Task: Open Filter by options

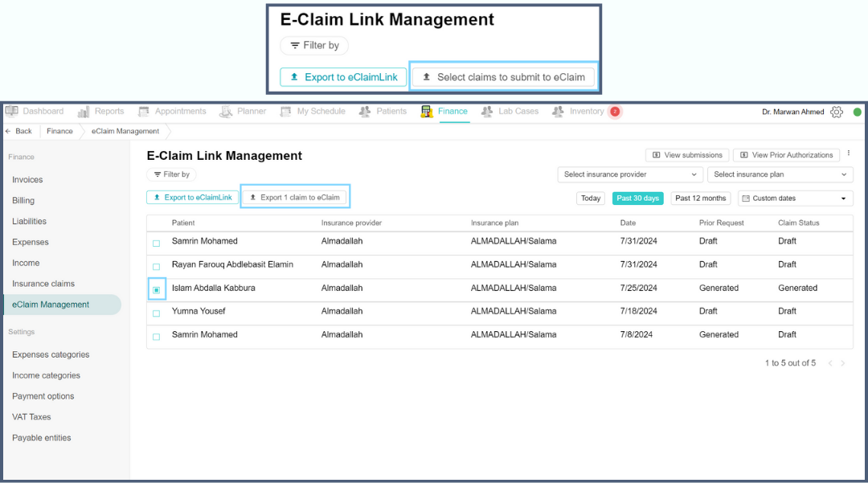Action: point(172,174)
